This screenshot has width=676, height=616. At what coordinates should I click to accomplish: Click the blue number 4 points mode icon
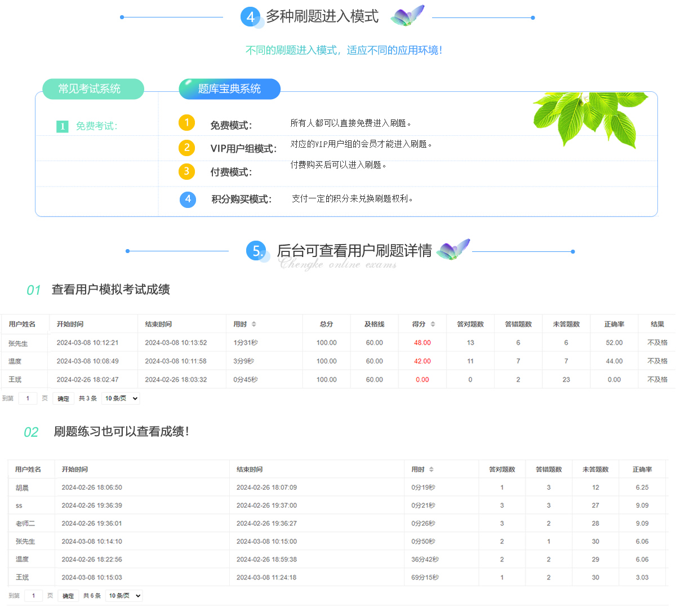click(x=188, y=199)
